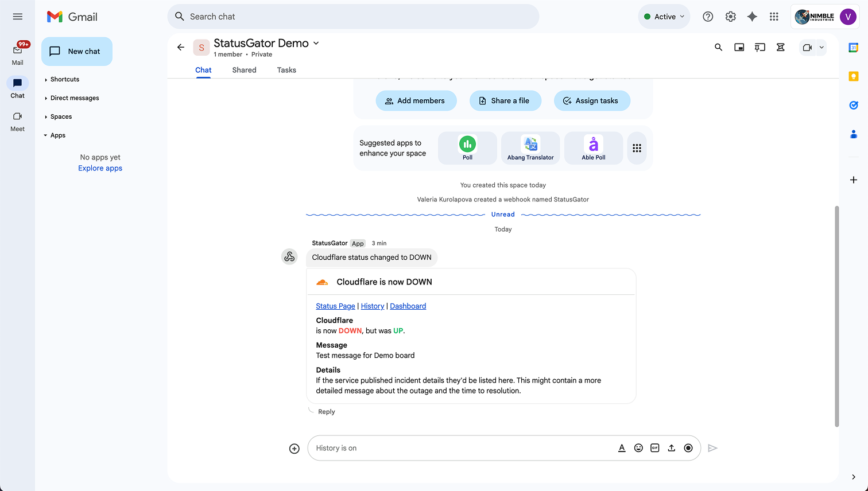Open Google Calendar side panel
Screen dimensions: 868x491
pos(854,48)
